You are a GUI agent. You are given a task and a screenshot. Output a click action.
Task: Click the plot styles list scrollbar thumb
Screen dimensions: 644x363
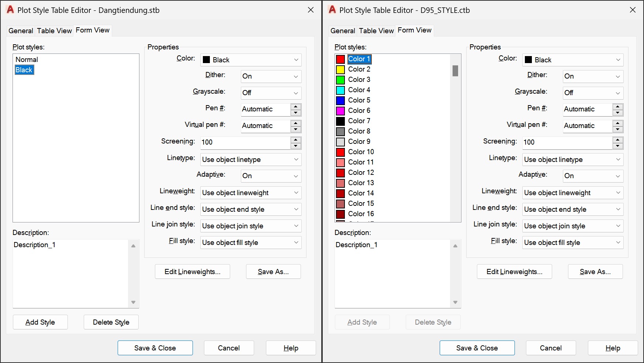click(455, 71)
